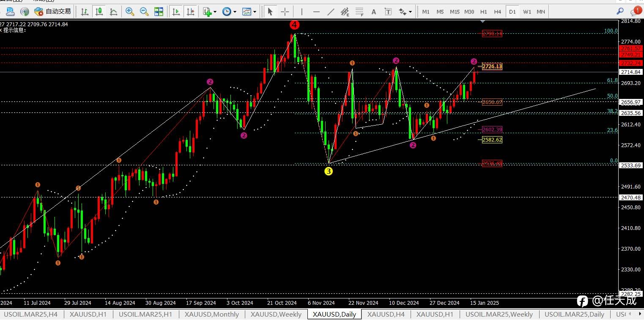644x320 pixels.
Task: Click the 61.8 Fibonacci level label
Action: coord(612,80)
